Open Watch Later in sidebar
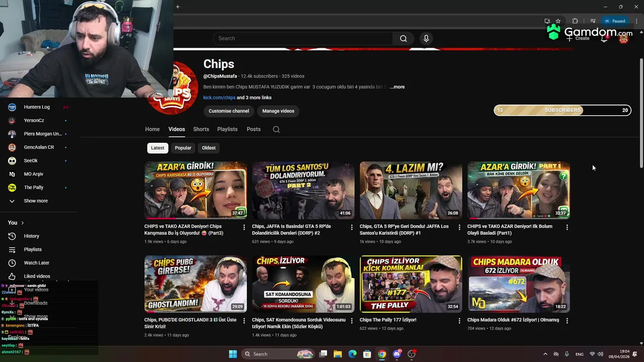This screenshot has height=362, width=644. (x=38, y=263)
